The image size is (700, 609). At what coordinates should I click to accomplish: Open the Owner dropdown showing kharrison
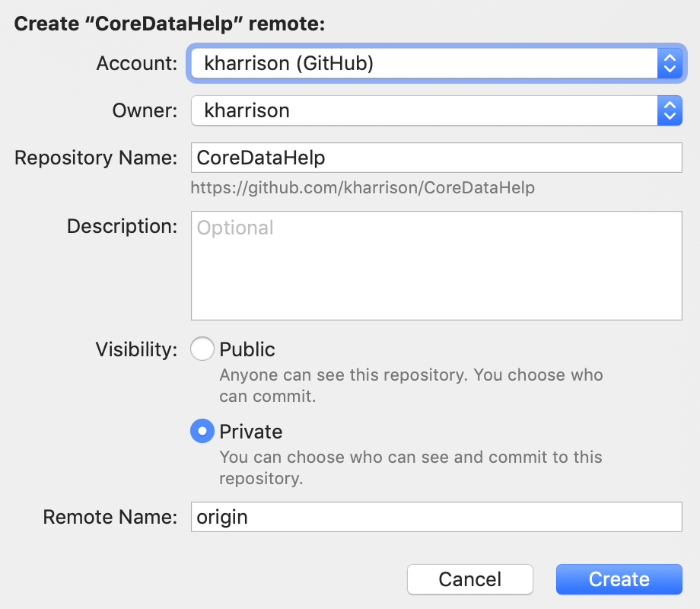[423, 110]
